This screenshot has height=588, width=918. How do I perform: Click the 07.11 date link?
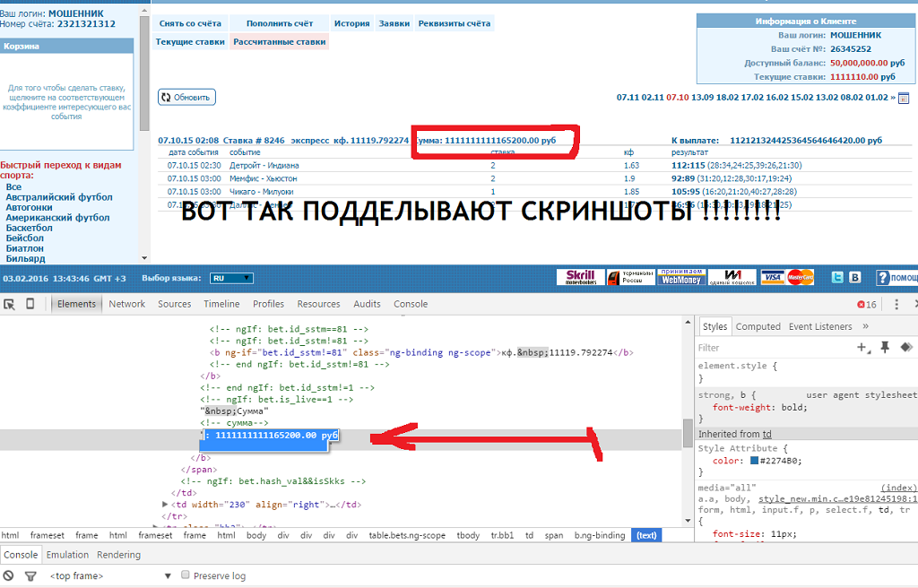tap(628, 97)
